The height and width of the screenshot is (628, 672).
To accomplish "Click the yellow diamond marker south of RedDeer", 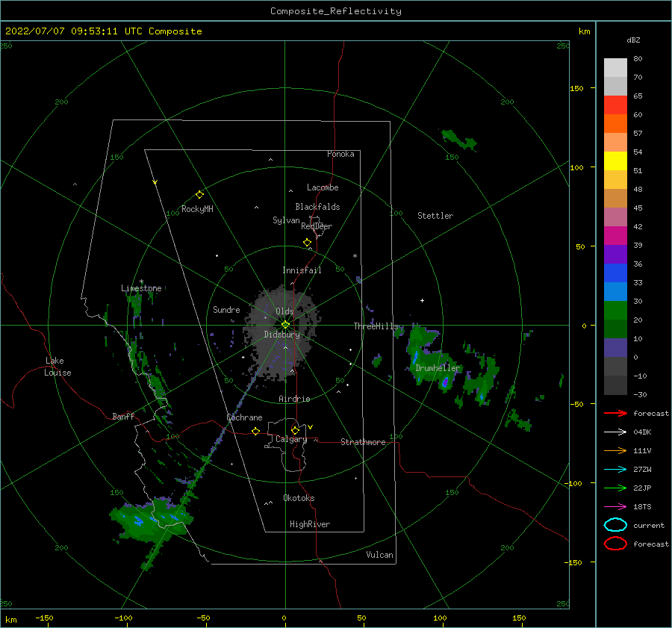I will pos(307,243).
